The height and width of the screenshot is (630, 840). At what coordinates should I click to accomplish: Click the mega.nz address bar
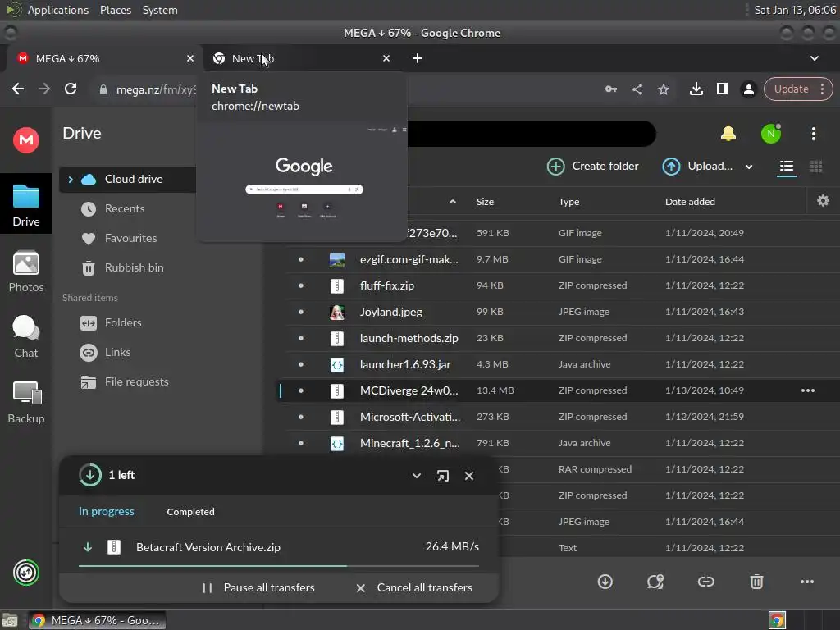[155, 89]
